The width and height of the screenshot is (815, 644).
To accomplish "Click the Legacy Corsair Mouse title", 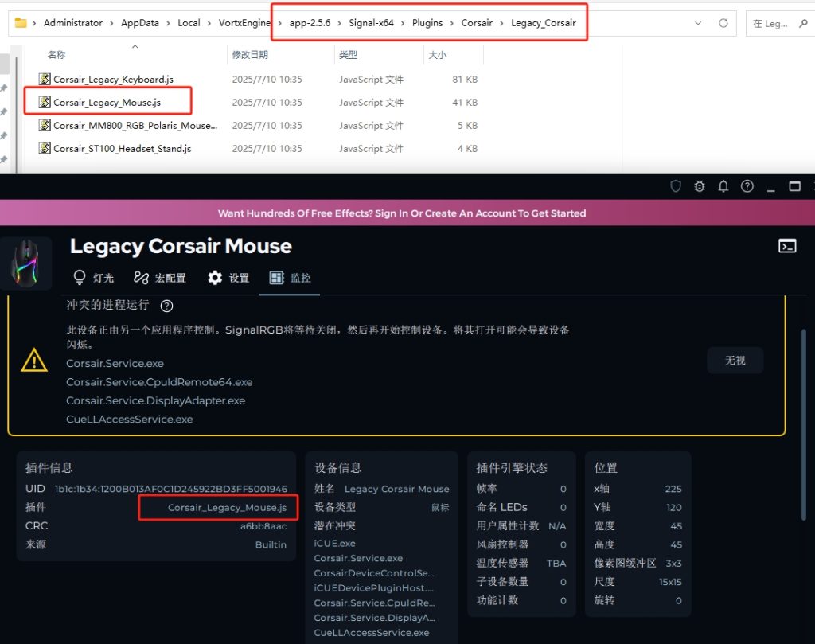I will [181, 246].
